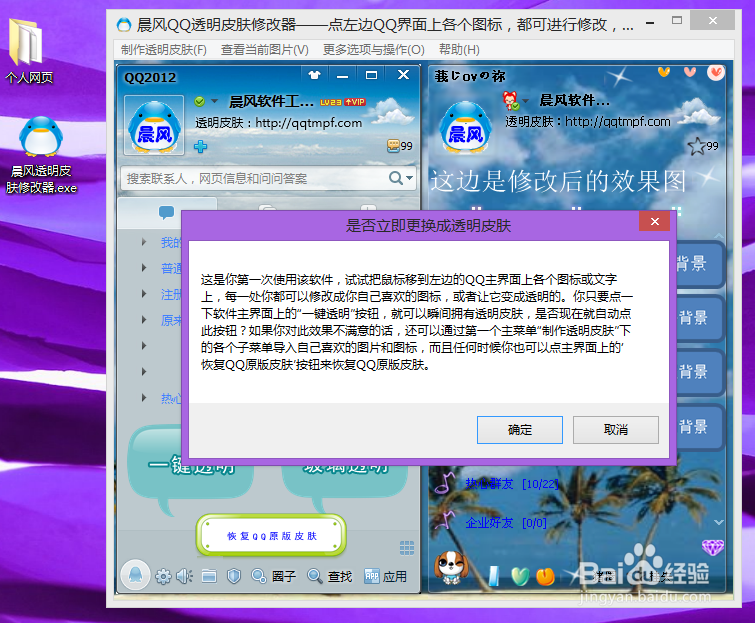Click the left panel 晨风 penguin avatar

pos(154,125)
